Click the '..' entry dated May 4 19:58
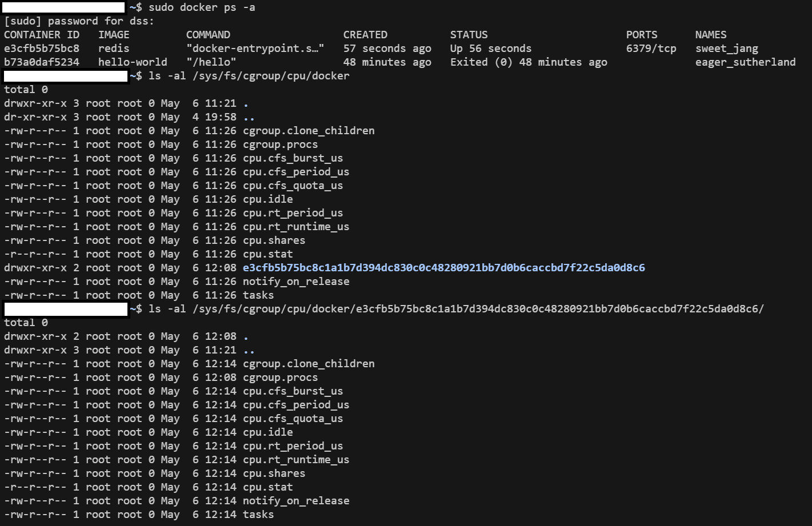 [249, 119]
